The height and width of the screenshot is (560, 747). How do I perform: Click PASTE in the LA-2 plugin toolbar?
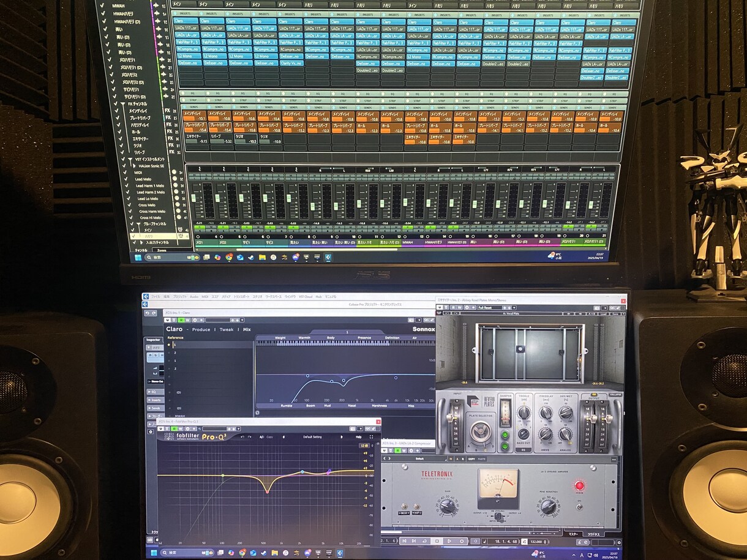coord(481,459)
